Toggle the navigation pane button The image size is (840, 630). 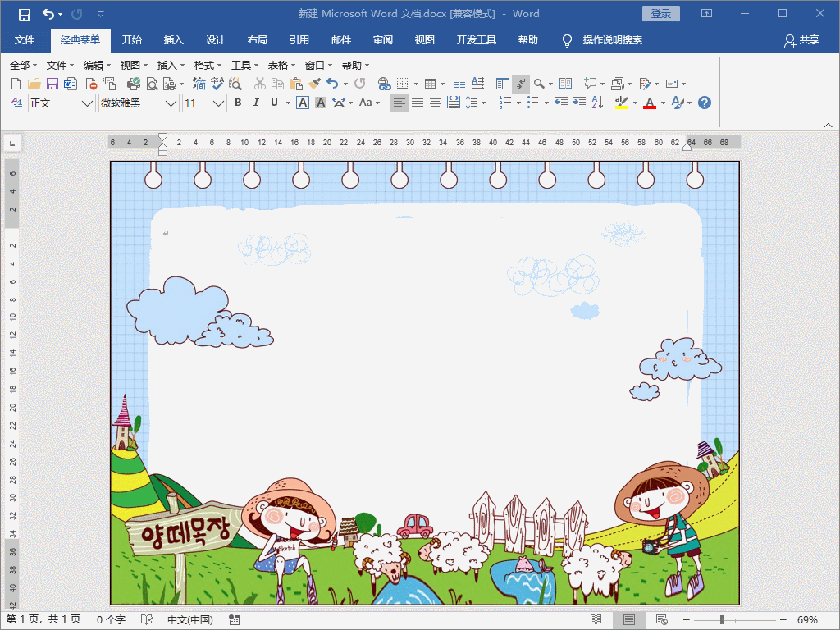pyautogui.click(x=503, y=84)
